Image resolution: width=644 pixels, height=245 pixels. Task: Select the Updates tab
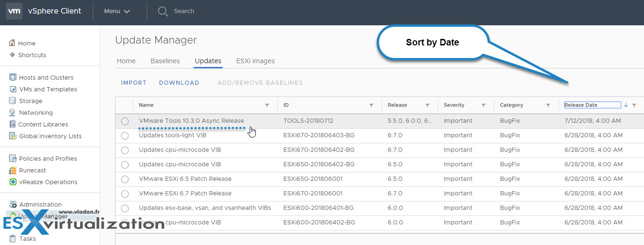pos(208,61)
